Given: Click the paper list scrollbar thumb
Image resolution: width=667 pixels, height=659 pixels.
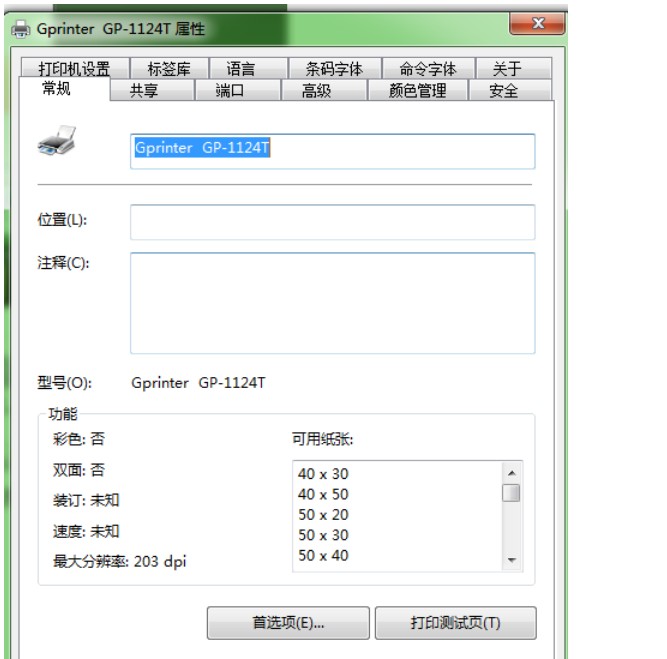Looking at the screenshot, I should [511, 493].
